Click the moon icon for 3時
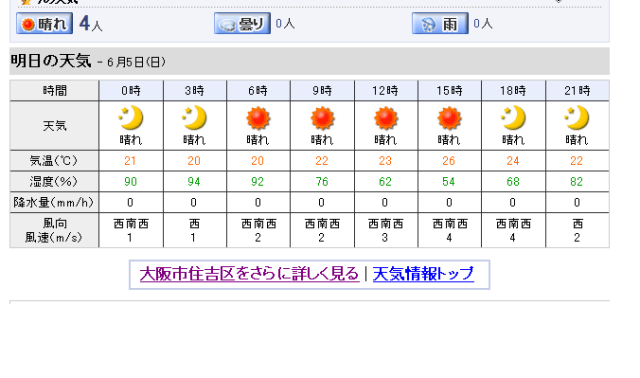The height and width of the screenshot is (378, 640). tap(194, 117)
